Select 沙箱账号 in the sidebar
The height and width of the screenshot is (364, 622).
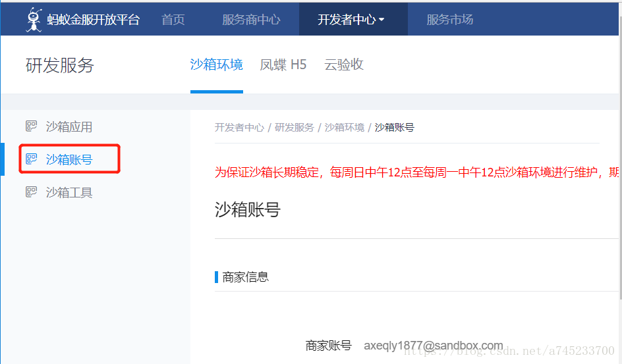[69, 160]
